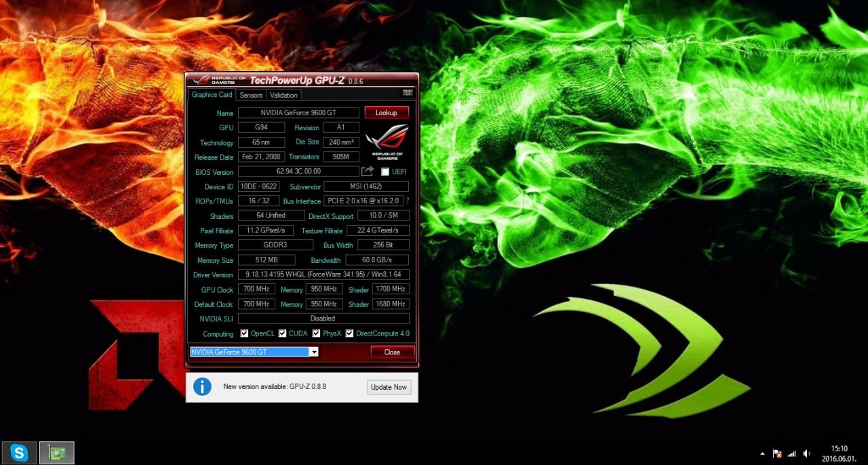Click the blue info icon in update notice
This screenshot has width=868, height=465.
[202, 386]
